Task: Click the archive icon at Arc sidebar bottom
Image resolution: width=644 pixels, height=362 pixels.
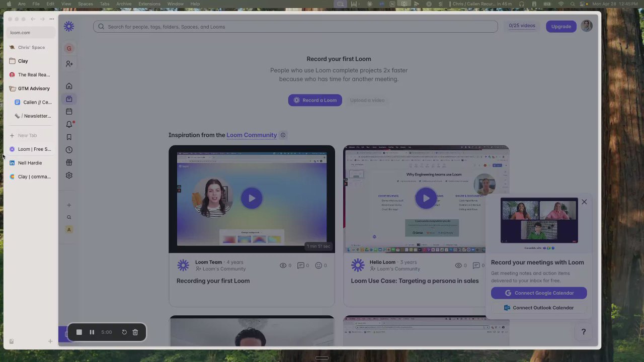Action: pyautogui.click(x=11, y=341)
